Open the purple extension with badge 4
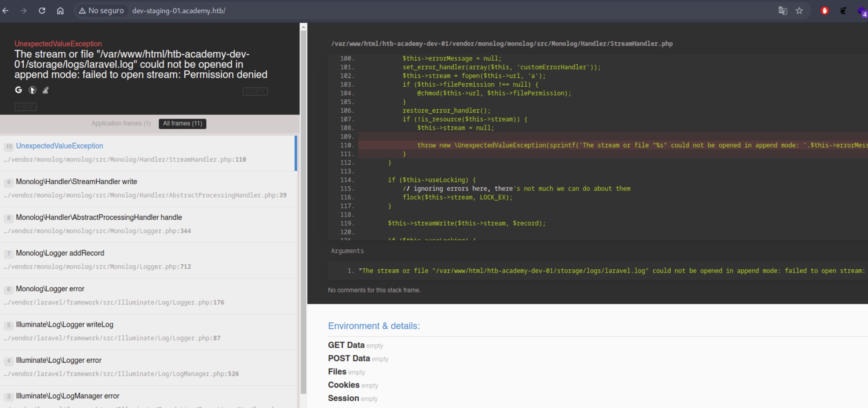Viewport: 868px width, 408px height. [x=862, y=11]
